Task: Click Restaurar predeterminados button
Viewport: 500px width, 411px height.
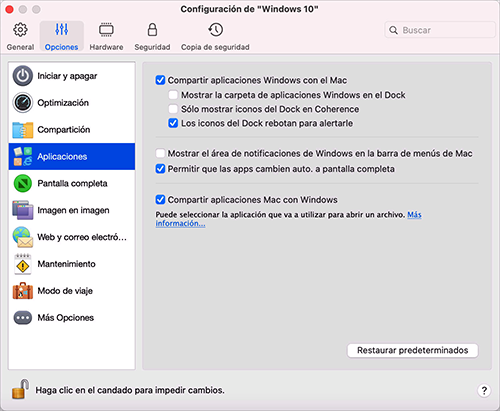Action: tap(413, 350)
